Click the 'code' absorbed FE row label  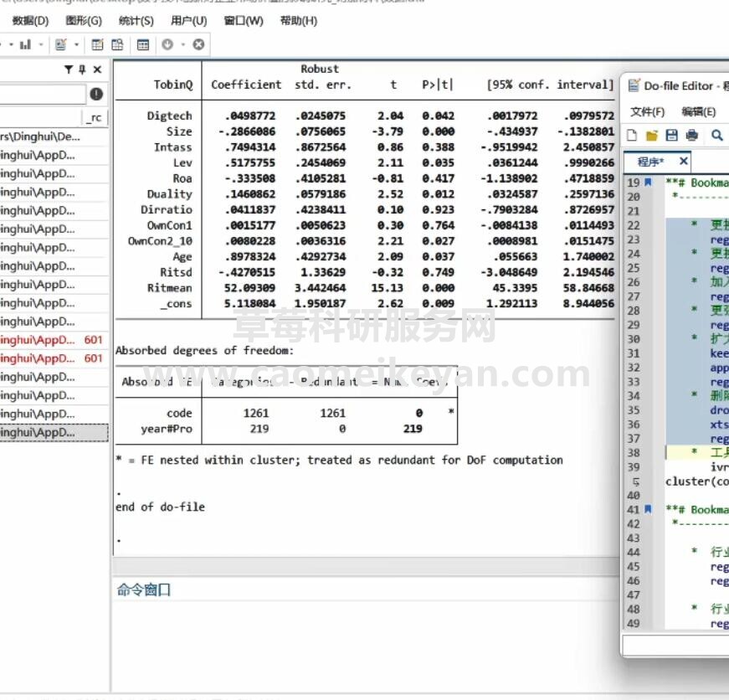pyautogui.click(x=179, y=413)
